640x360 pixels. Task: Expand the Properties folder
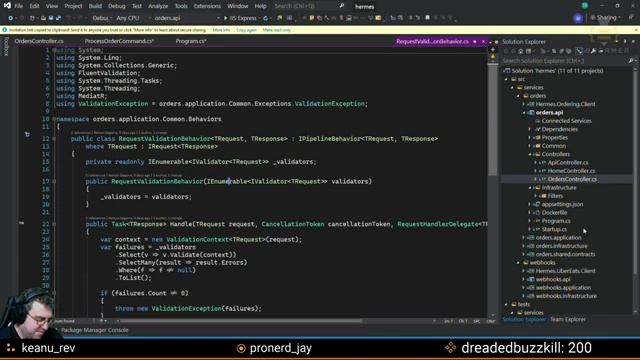point(530,138)
